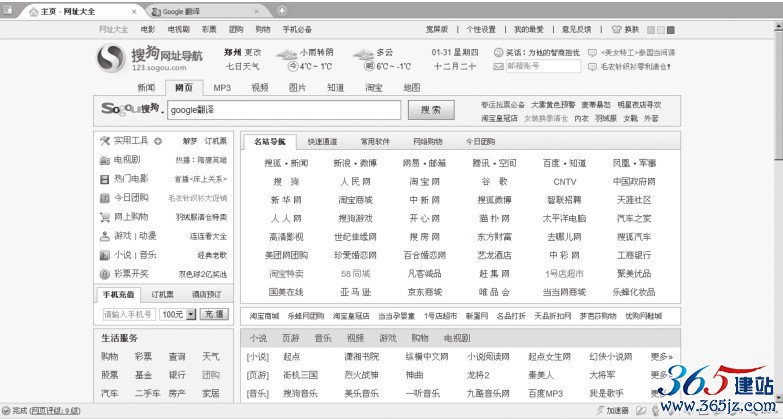Click the 充值 recharge button
The height and width of the screenshot is (419, 783).
(214, 314)
